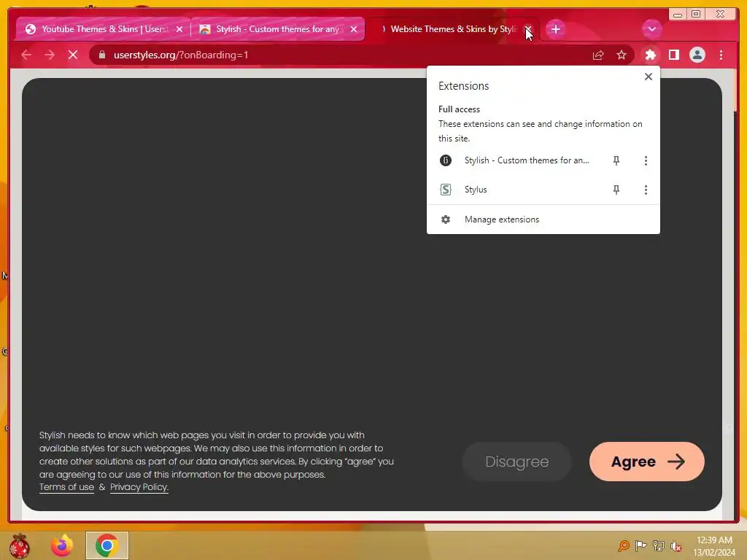Viewport: 747px width, 560px height.
Task: Click the taskbar clock and date
Action: (x=714, y=546)
